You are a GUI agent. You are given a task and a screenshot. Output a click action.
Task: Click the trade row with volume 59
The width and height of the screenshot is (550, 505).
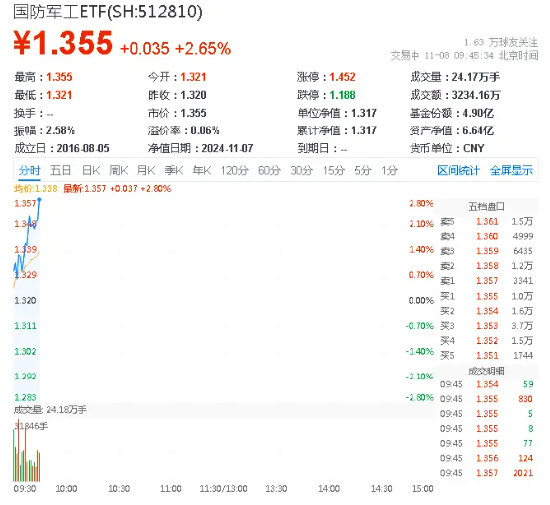coord(487,384)
